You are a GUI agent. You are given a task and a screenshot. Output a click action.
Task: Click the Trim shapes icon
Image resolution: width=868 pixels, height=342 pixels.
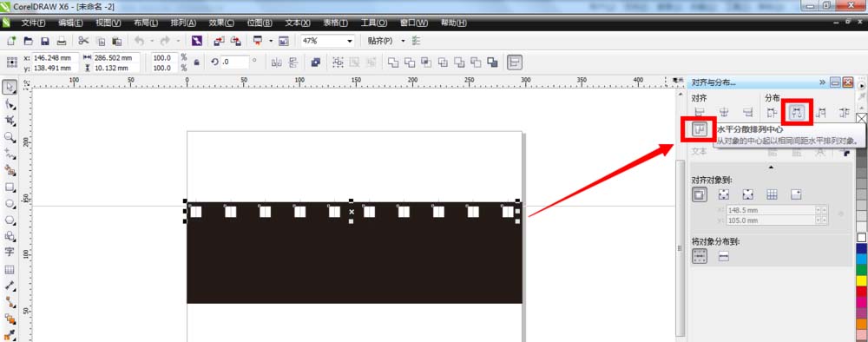pyautogui.click(x=410, y=62)
